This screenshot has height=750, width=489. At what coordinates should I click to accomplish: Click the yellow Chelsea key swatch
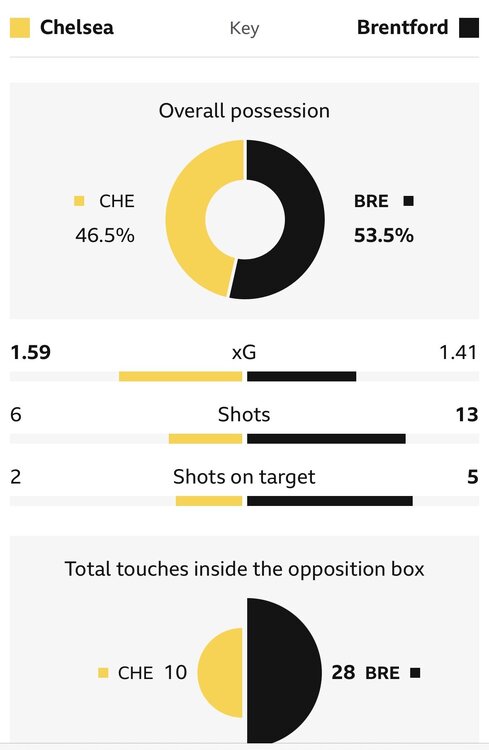[x=20, y=28]
